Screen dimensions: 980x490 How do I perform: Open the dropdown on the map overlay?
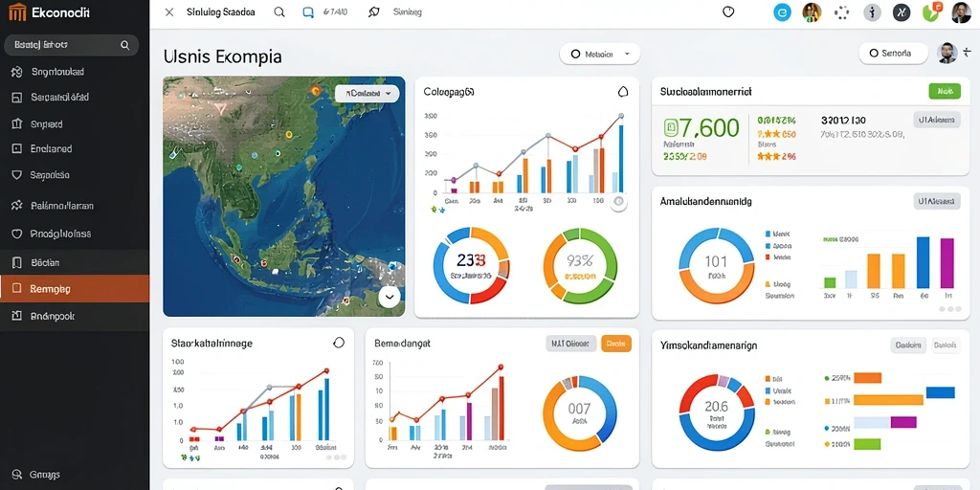click(x=367, y=94)
